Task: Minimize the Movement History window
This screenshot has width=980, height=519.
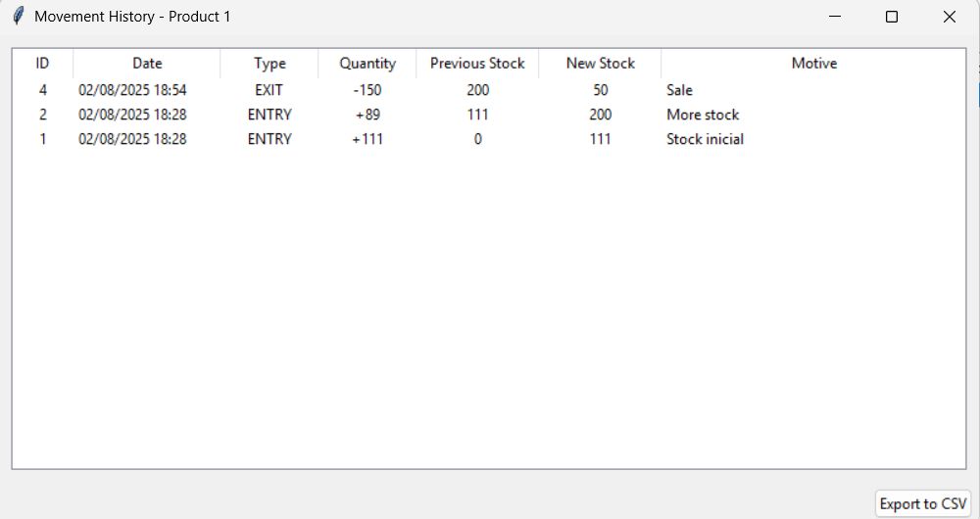Action: point(835,17)
